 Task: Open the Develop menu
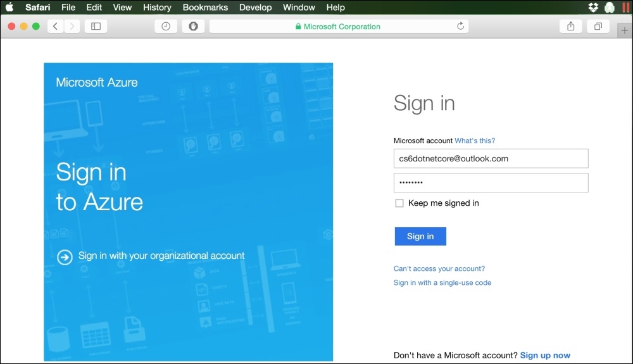click(x=255, y=7)
